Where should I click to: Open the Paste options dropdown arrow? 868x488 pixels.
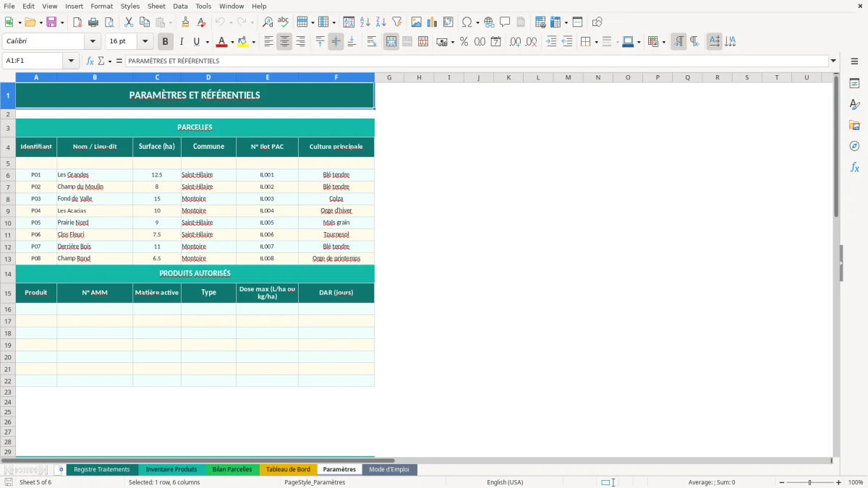(171, 22)
